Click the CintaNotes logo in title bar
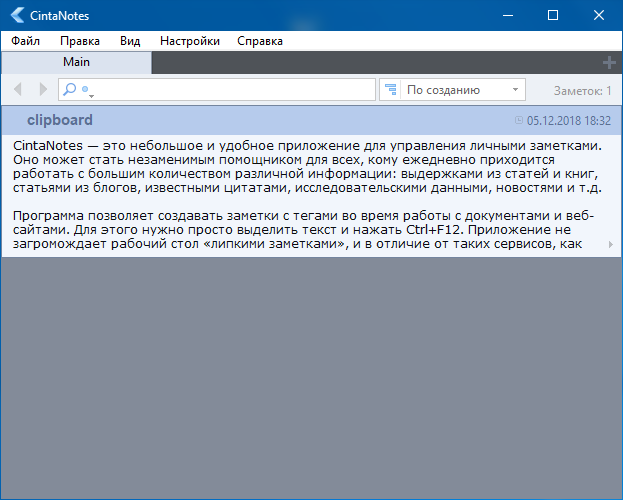Viewport: 623px width, 500px height. point(15,15)
